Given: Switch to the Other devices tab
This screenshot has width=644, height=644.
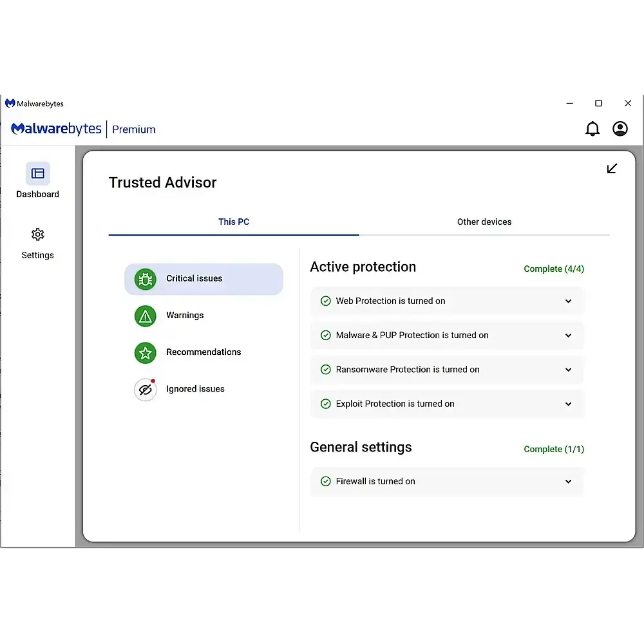Looking at the screenshot, I should click(484, 222).
